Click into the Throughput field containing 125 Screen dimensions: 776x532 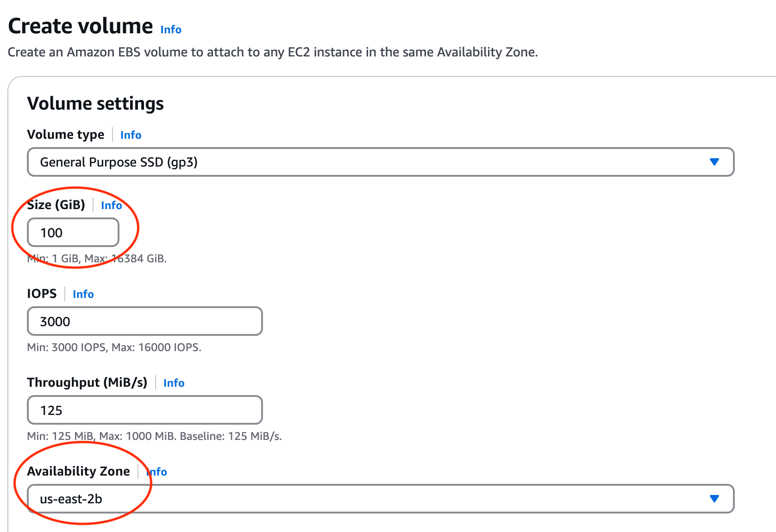point(145,410)
